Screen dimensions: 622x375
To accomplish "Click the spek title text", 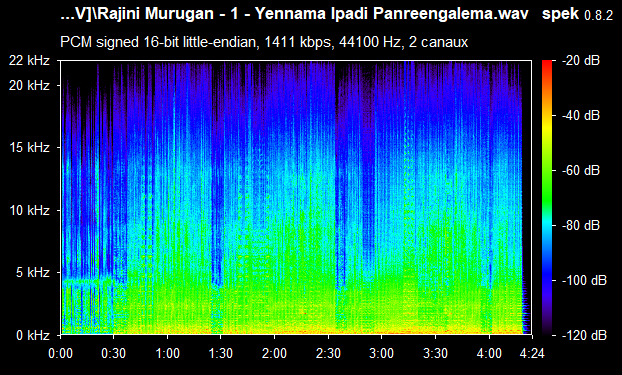I will [560, 15].
